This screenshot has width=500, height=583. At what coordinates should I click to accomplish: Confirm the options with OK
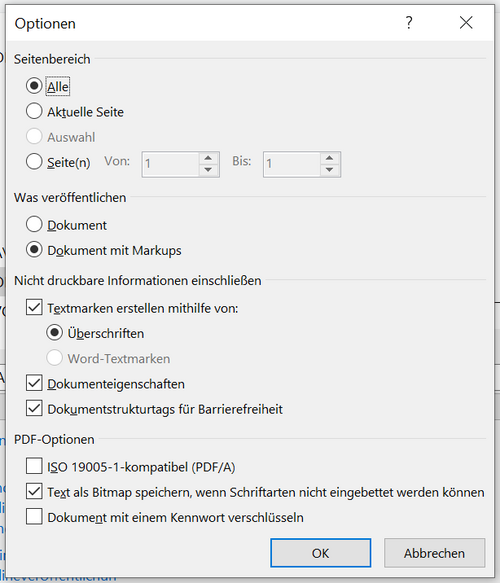coord(320,553)
